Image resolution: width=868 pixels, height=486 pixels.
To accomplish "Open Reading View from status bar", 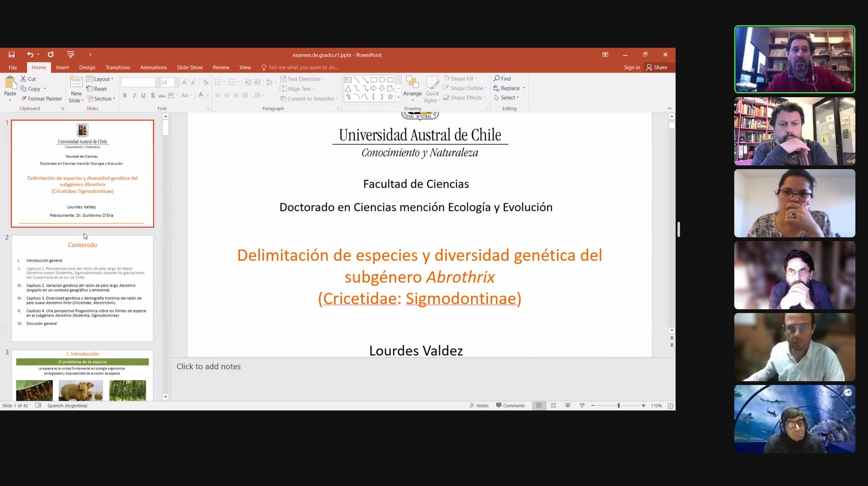I will point(568,406).
